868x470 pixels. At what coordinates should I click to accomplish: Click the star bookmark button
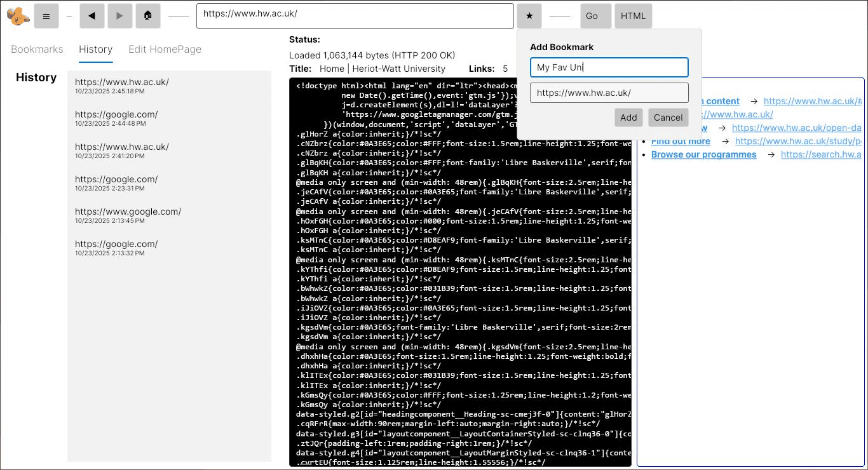[x=529, y=16]
